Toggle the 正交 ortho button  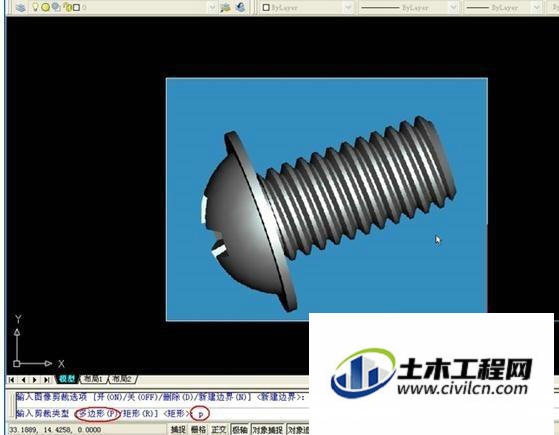point(219,430)
